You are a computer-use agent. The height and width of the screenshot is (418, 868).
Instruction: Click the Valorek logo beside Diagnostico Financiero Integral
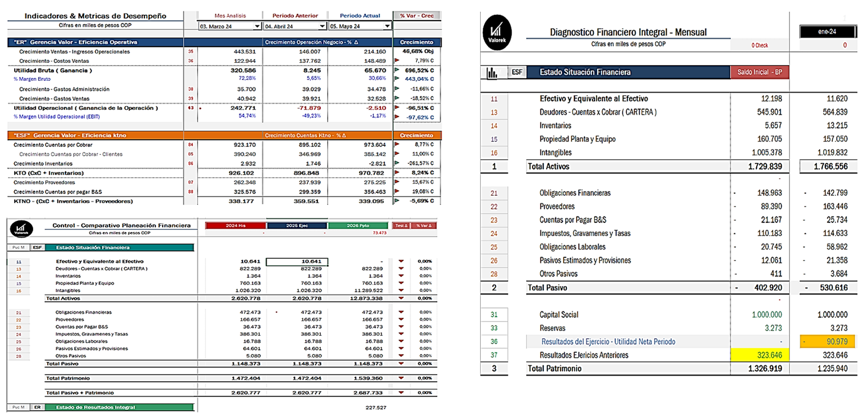(496, 33)
